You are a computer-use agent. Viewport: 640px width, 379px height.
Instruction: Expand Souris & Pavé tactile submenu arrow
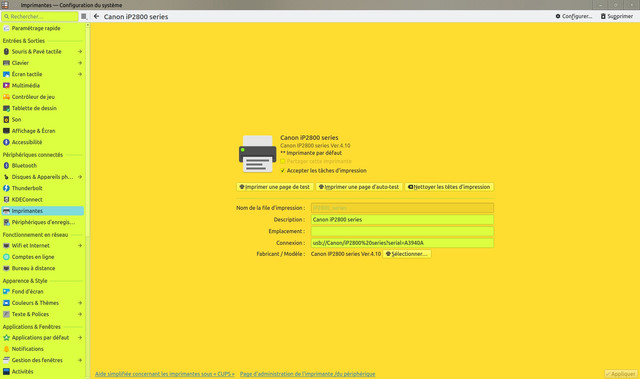click(80, 51)
